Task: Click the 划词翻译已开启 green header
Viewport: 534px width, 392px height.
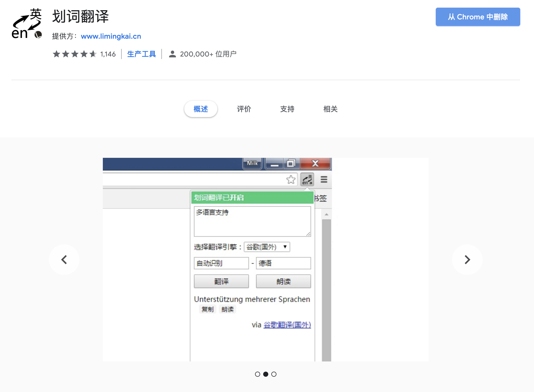Action: click(252, 198)
